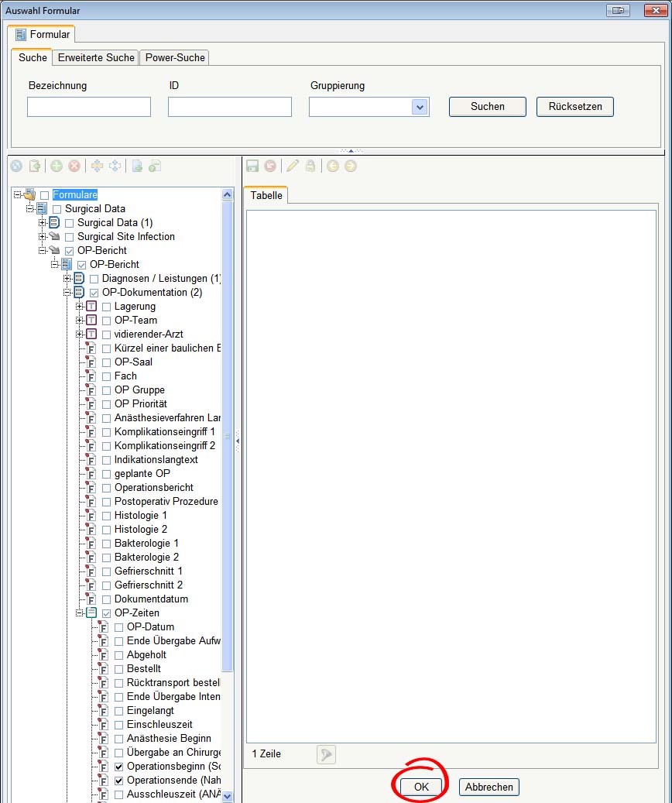Click the green add icon in left toolbar
672x803 pixels.
(x=57, y=166)
